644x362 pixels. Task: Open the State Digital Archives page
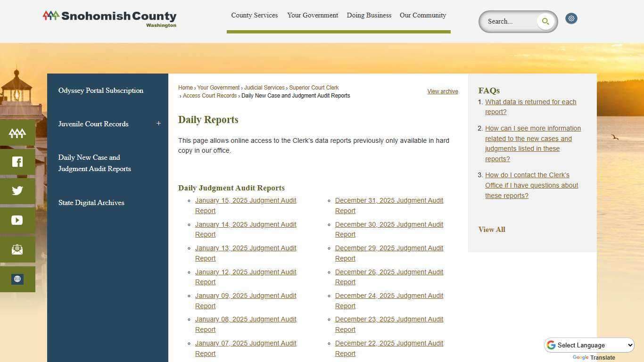click(91, 202)
